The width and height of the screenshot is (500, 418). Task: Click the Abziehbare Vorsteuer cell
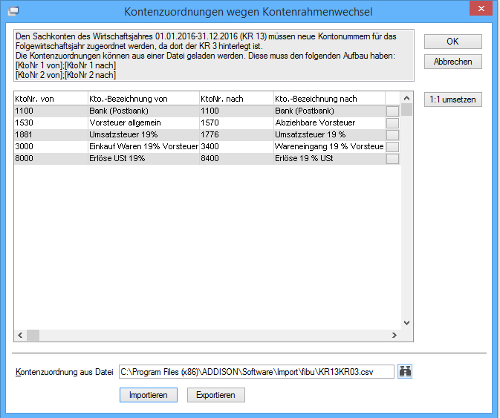[329, 123]
